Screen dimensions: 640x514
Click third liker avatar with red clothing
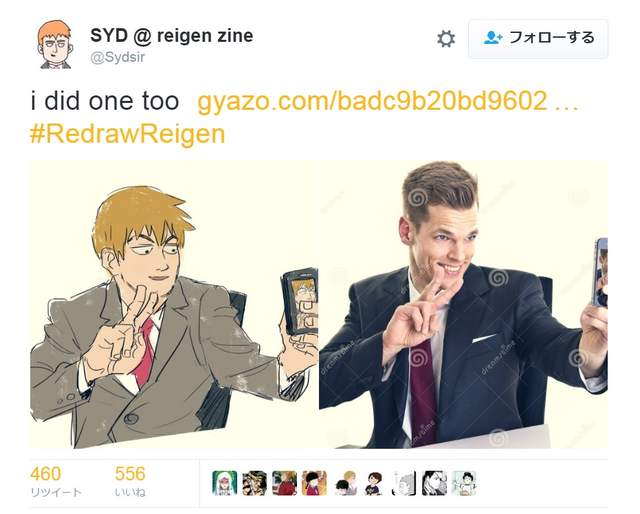click(284, 483)
